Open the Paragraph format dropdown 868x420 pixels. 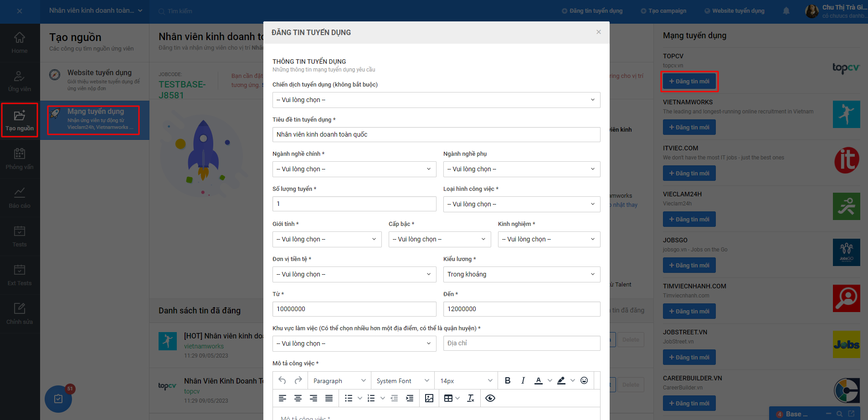coord(339,381)
